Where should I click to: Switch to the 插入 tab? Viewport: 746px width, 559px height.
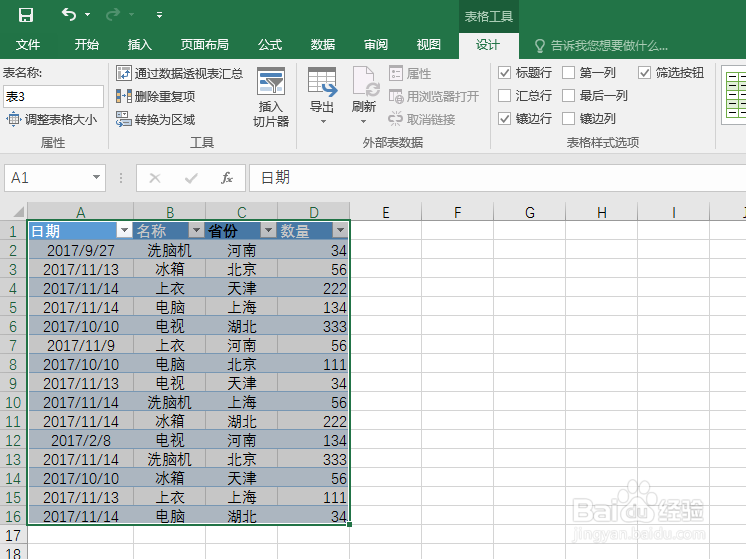[139, 45]
